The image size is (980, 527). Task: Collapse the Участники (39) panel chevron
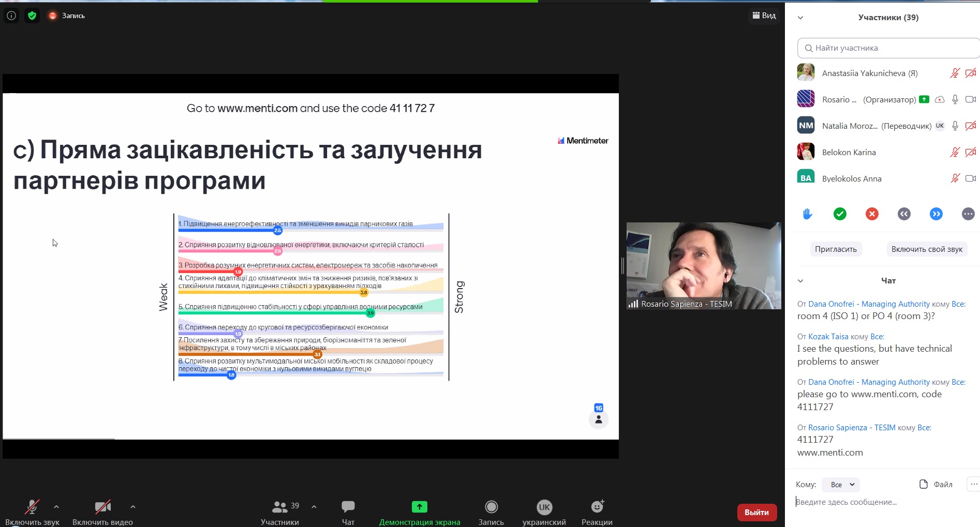click(x=800, y=18)
